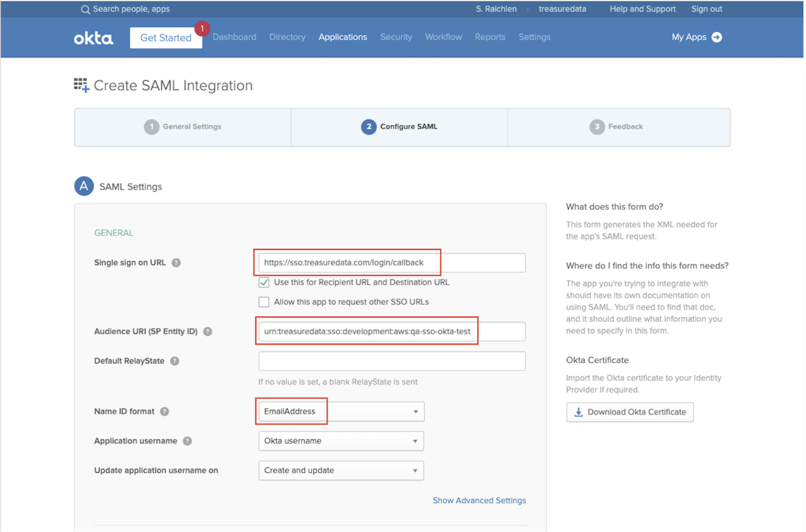Click help icon beside Single sign on URL
Image resolution: width=806 pixels, height=532 pixels.
[176, 263]
